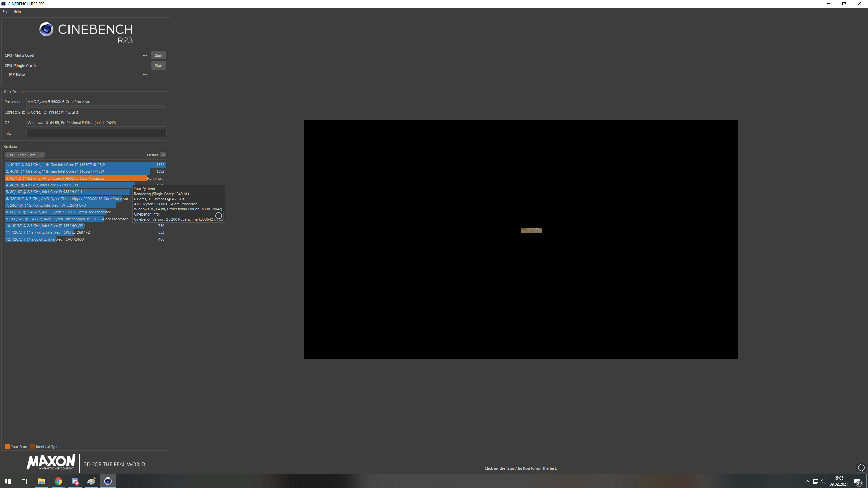Screen dimensions: 868x488
Task: Start the CPU (Multi Core) test
Action: click(158, 55)
